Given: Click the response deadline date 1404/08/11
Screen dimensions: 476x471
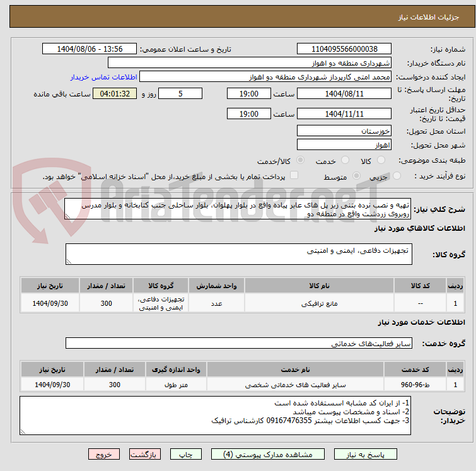Looking at the screenshot, I should click(x=344, y=93).
